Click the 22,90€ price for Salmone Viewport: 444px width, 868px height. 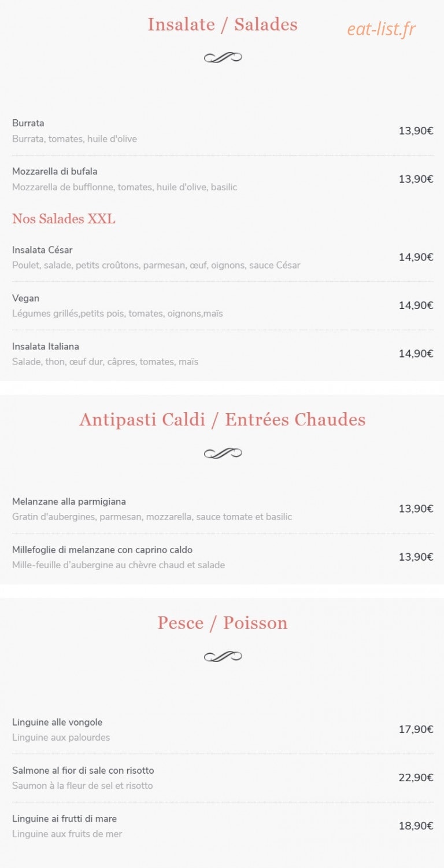pyautogui.click(x=416, y=778)
